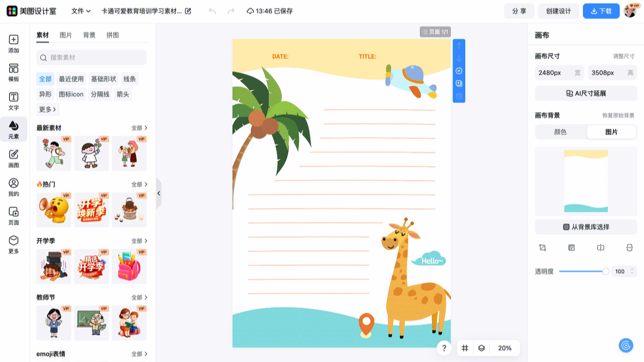Switch to the 拼图 tab
Image resolution: width=644 pixels, height=362 pixels.
[113, 35]
